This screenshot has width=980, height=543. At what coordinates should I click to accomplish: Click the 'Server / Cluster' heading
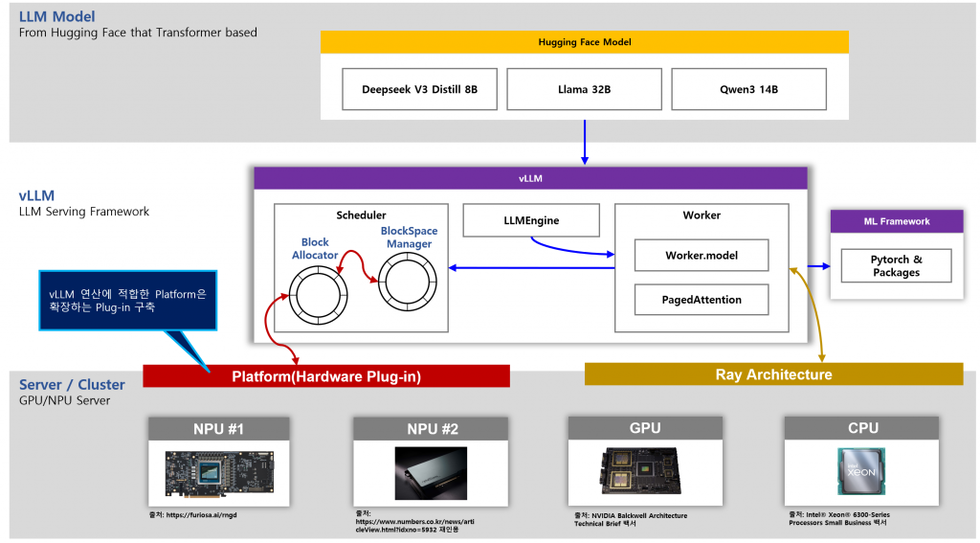[72, 385]
